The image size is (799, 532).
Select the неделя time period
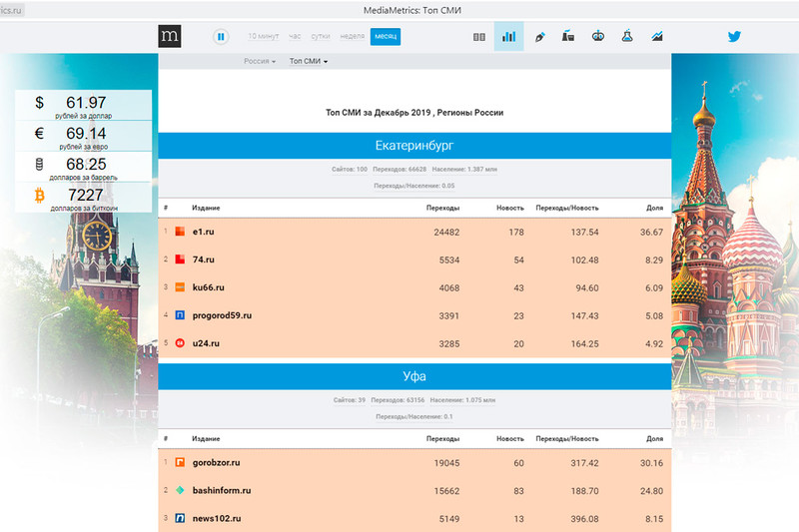click(352, 36)
